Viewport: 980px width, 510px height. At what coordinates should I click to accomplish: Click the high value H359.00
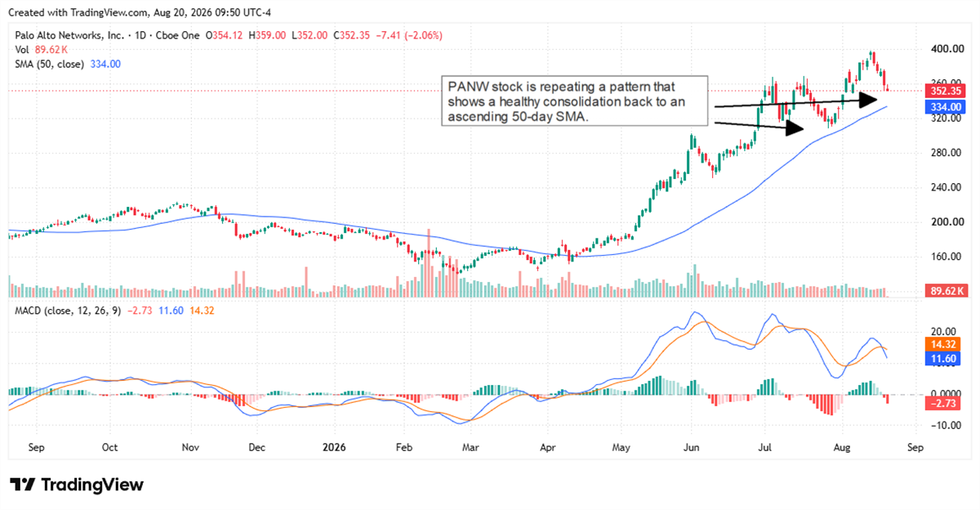point(267,36)
